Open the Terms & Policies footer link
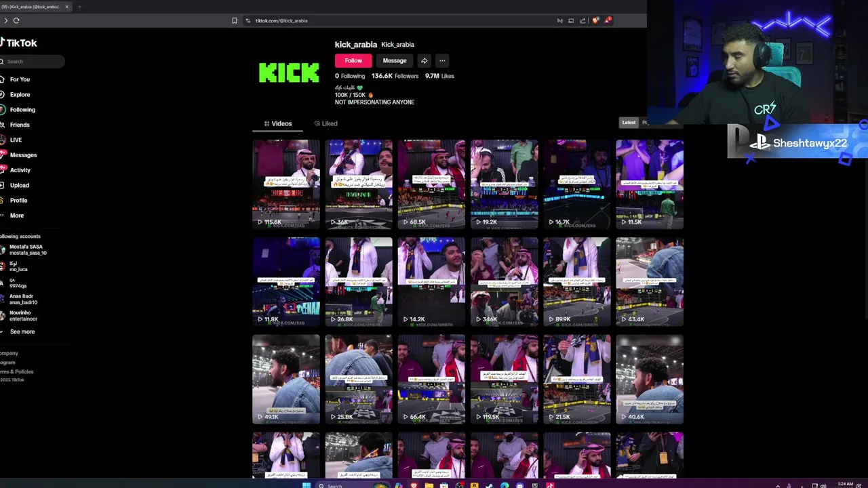868x488 pixels. (18, 371)
